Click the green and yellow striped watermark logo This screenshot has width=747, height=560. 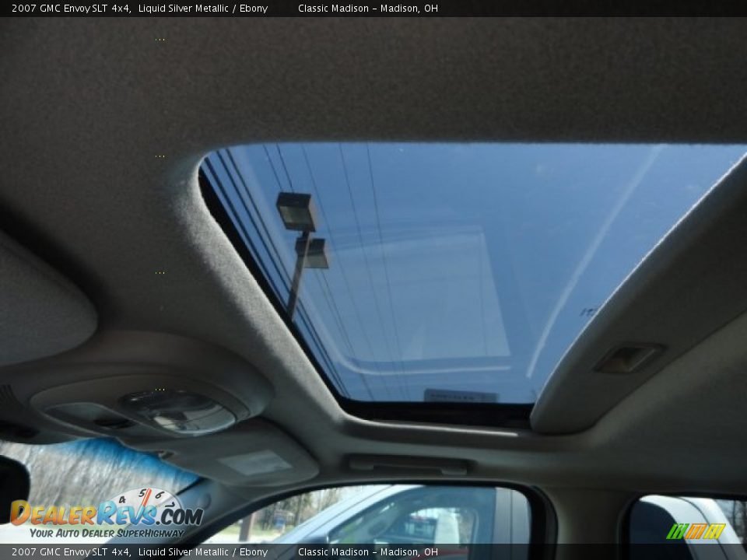696,531
